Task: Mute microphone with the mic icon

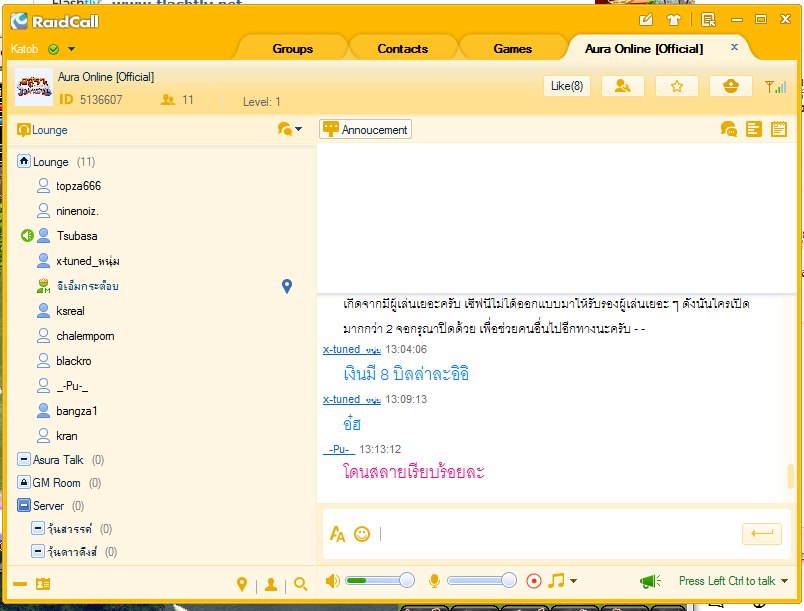Action: pos(434,581)
